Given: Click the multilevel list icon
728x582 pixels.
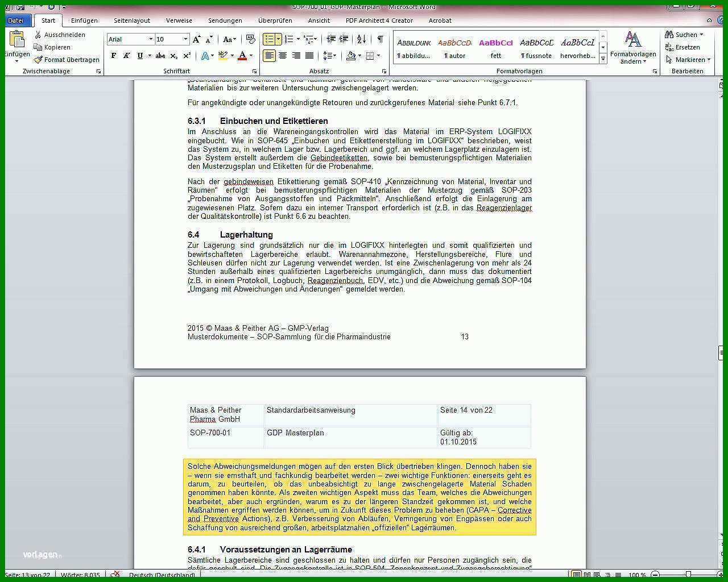Looking at the screenshot, I should (x=308, y=39).
